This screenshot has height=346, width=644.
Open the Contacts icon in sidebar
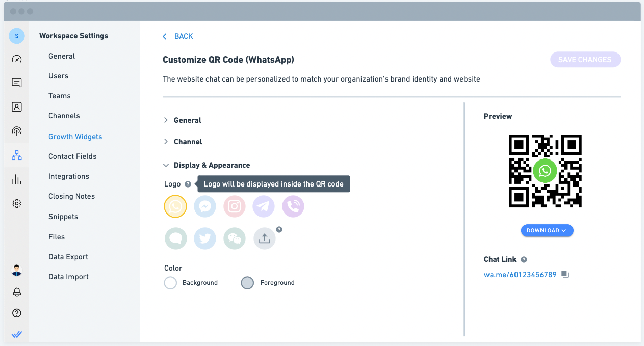17,107
